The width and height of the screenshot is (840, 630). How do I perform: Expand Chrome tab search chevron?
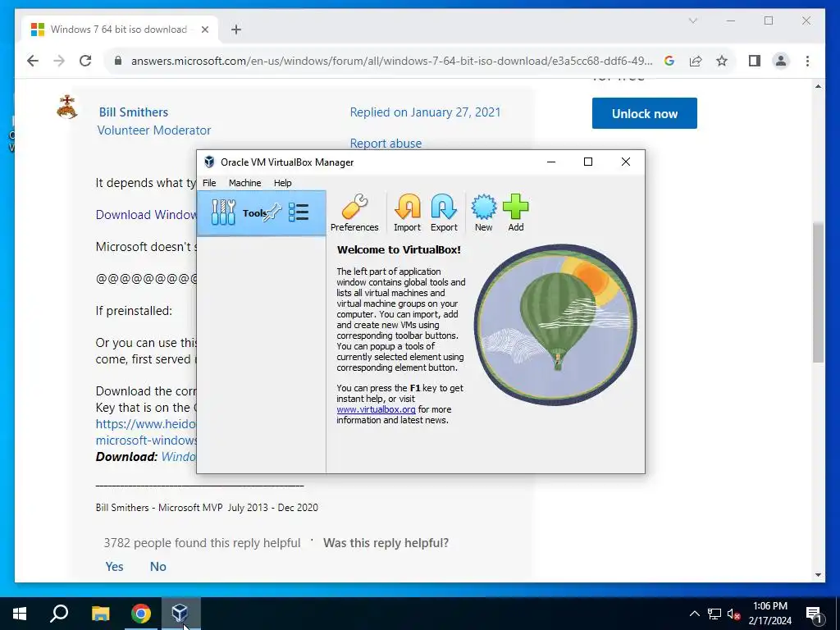(692, 21)
